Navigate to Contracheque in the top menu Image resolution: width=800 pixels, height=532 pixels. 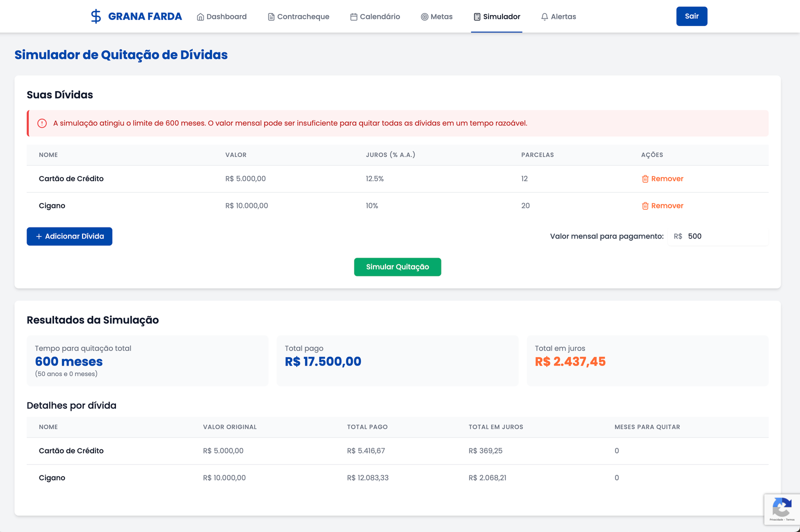[x=303, y=16]
